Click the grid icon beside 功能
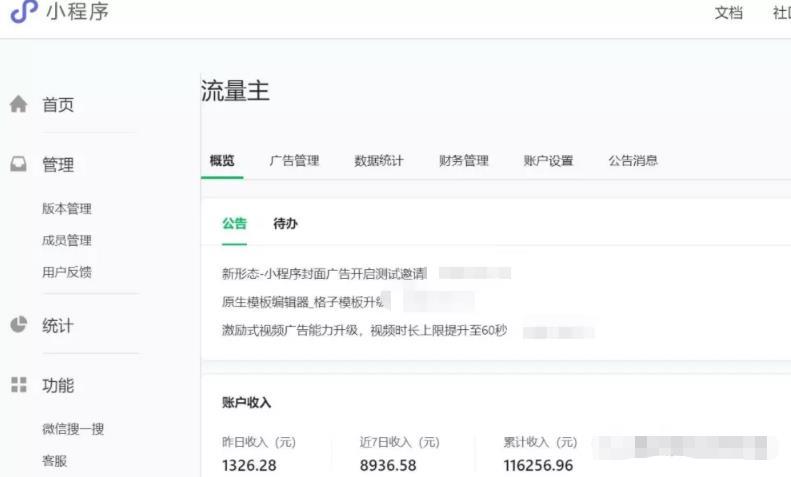 [19, 385]
